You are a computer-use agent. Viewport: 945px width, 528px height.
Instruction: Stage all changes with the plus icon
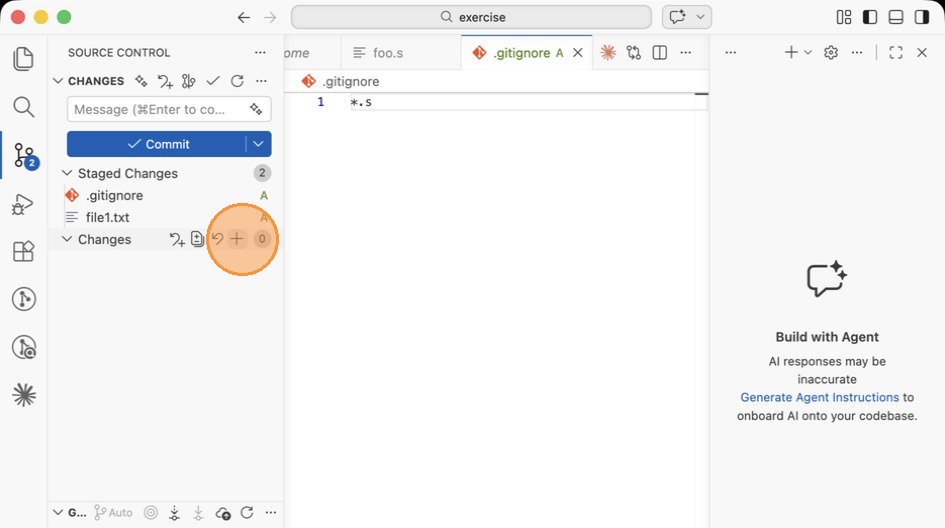(x=237, y=239)
